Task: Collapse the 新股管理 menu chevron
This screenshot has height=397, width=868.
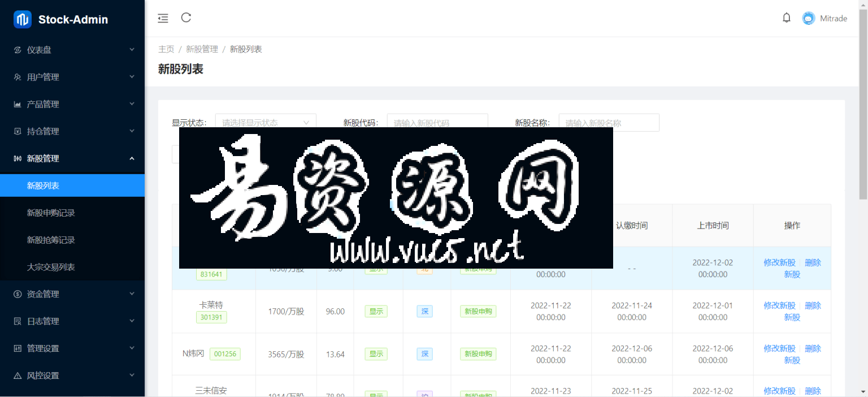Action: point(132,158)
